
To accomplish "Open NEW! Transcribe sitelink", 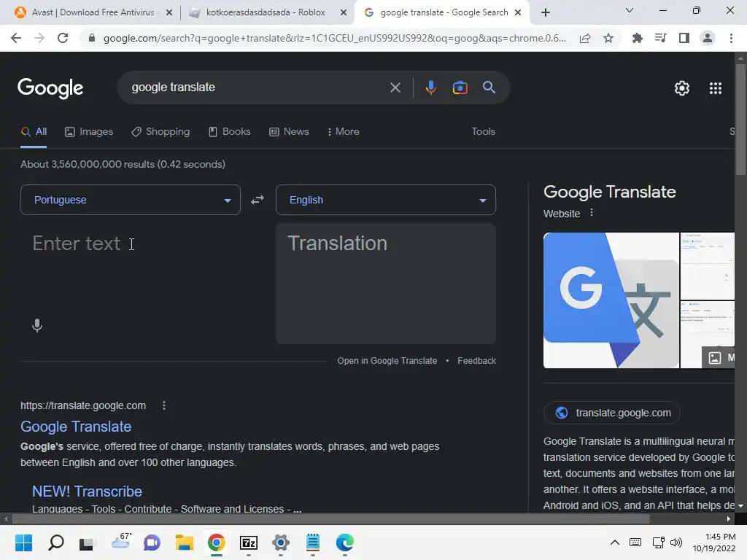I will tap(87, 491).
